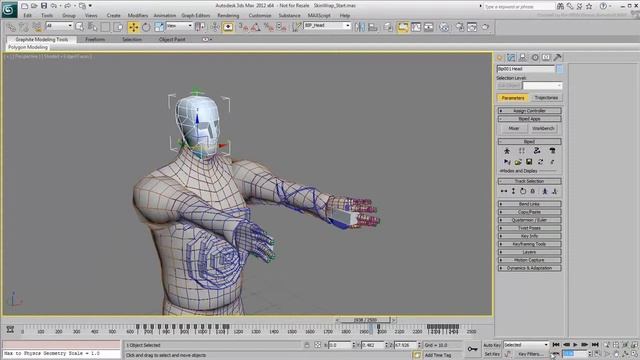Image resolution: width=640 pixels, height=360 pixels.
Task: Click the Bip001 Head object name field
Action: 526,69
